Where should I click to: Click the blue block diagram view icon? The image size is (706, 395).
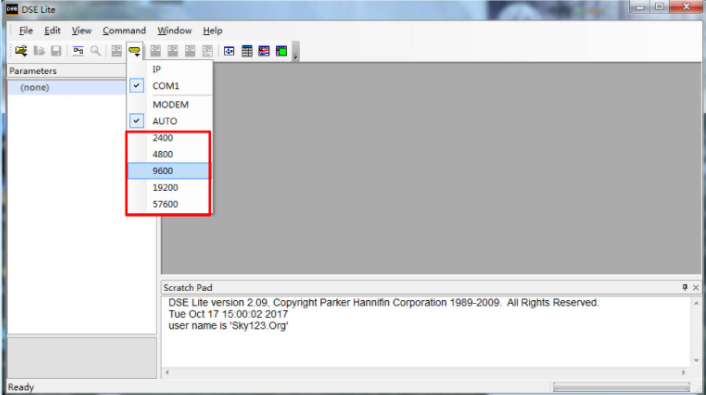pyautogui.click(x=229, y=51)
